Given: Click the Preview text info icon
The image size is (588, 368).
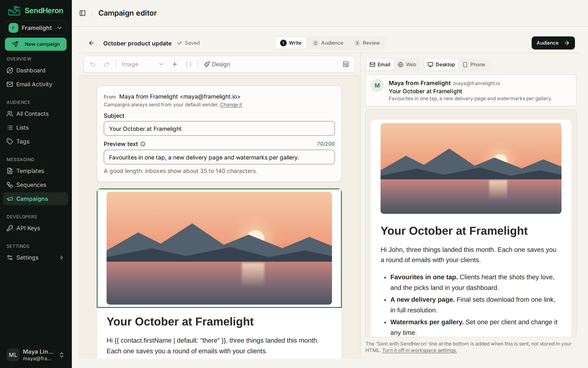Looking at the screenshot, I should pos(143,144).
